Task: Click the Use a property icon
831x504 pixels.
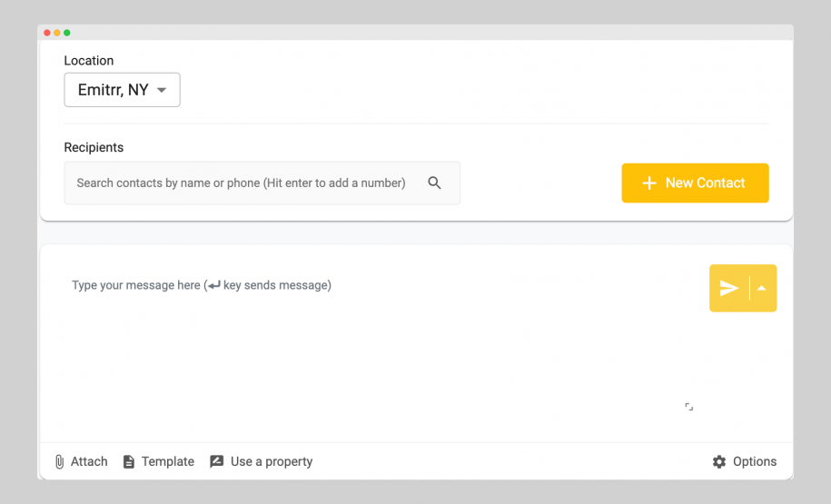Action: tap(216, 461)
